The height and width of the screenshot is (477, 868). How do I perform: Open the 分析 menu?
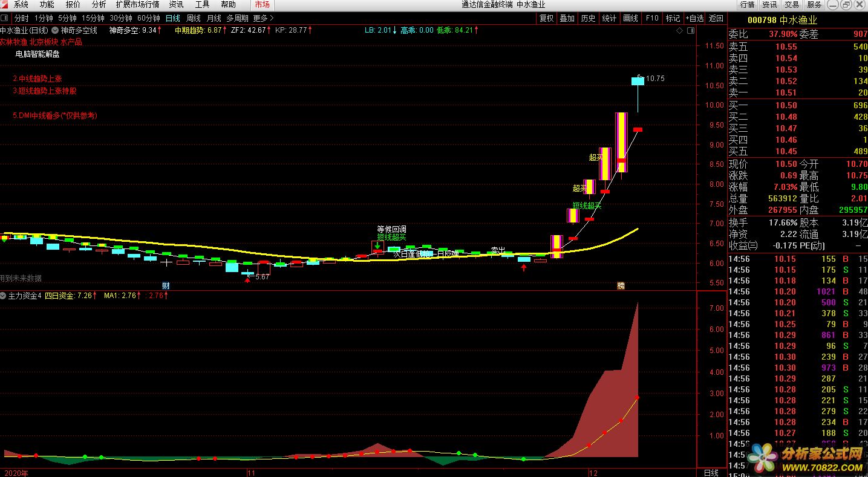click(x=99, y=4)
